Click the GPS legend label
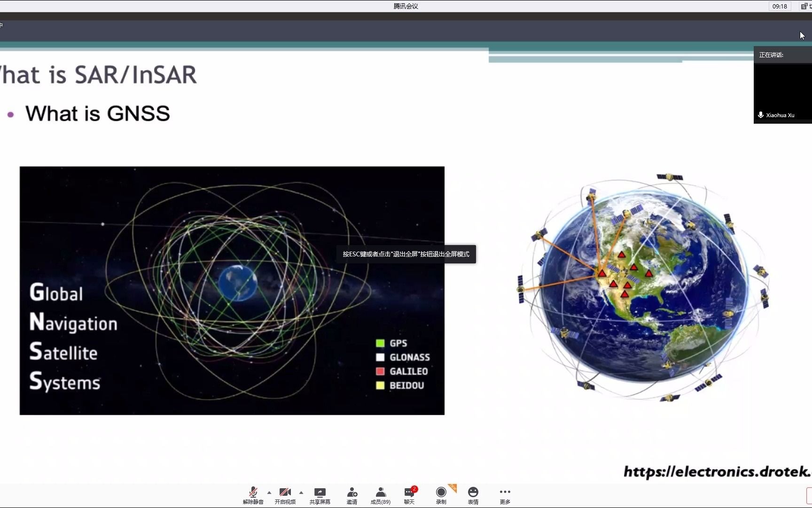The image size is (812, 508). 398,343
